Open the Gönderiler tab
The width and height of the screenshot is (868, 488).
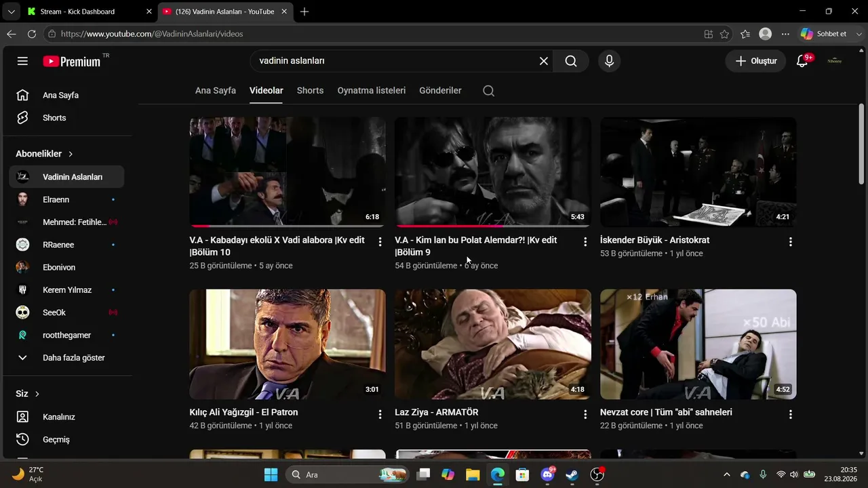(440, 91)
